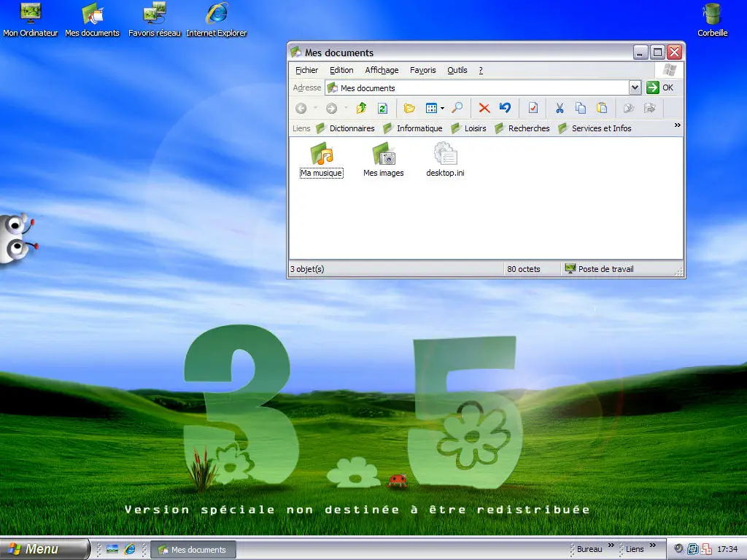The image size is (747, 560).
Task: Click the '3 objet(s)' status bar text
Action: (x=307, y=269)
